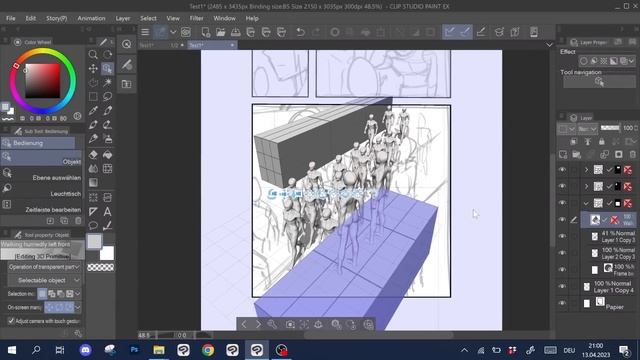Image resolution: width=640 pixels, height=360 pixels.
Task: Expand the second layer folder
Action: (587, 186)
